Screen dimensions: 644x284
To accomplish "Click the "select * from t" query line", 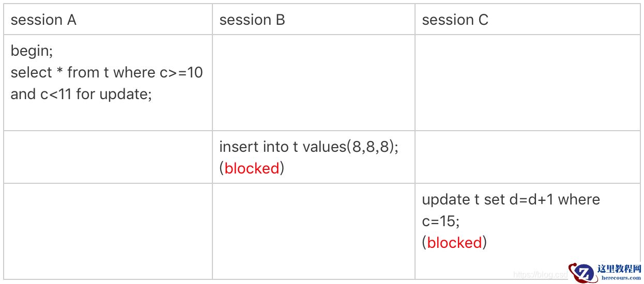I will click(106, 72).
